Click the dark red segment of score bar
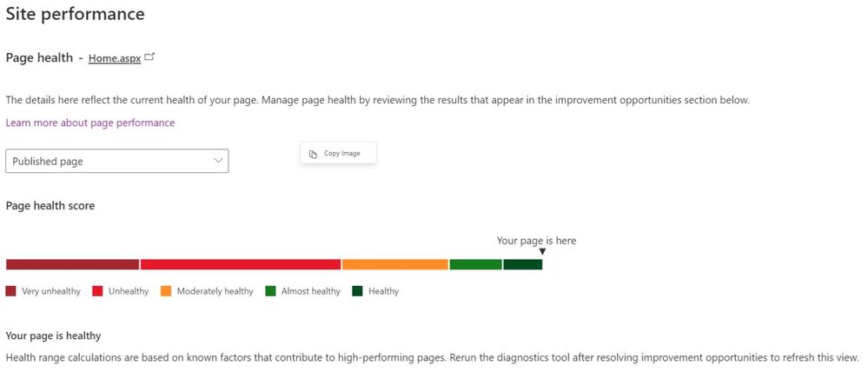 tap(72, 264)
